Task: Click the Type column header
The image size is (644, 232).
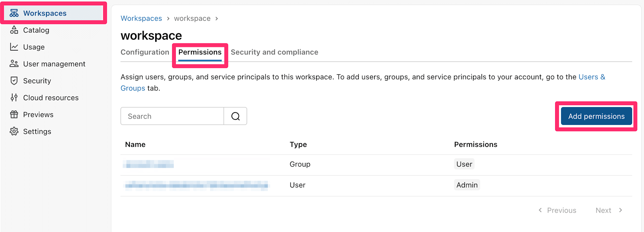Action: [x=298, y=144]
